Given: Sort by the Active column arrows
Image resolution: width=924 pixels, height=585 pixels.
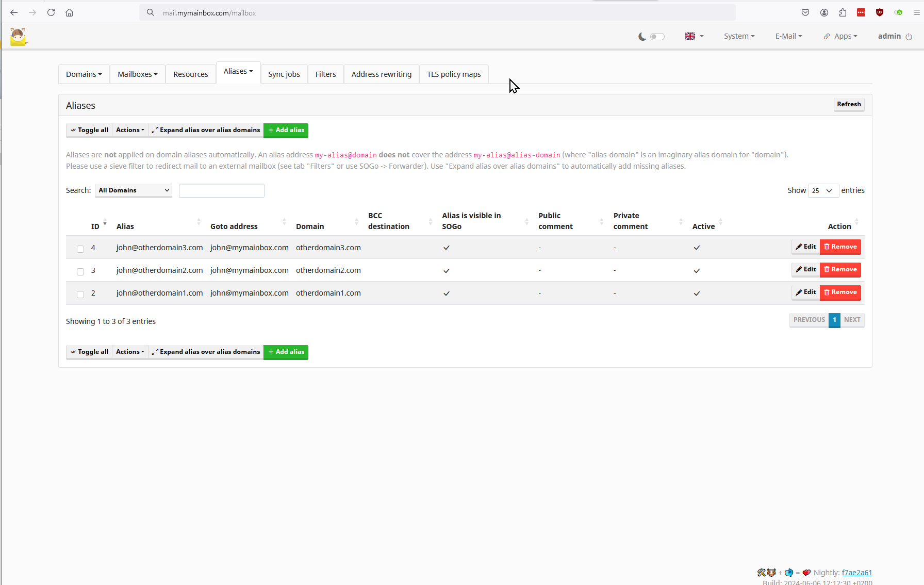Looking at the screenshot, I should click(x=720, y=222).
